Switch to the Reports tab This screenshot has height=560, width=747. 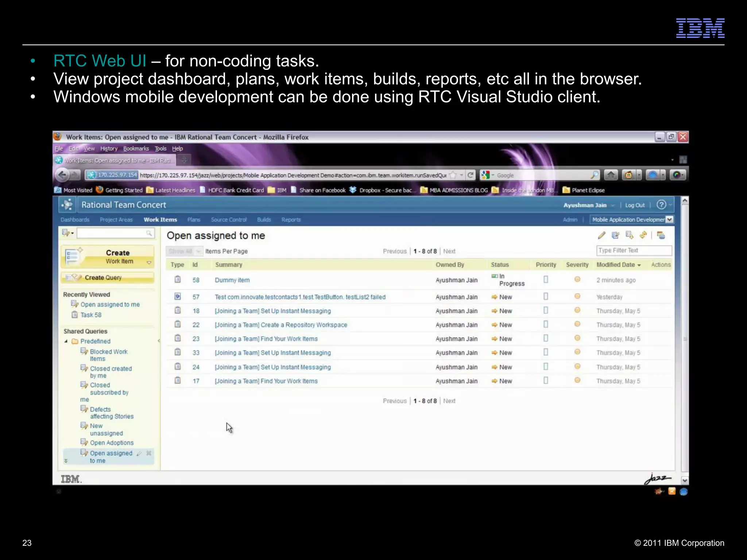(291, 219)
